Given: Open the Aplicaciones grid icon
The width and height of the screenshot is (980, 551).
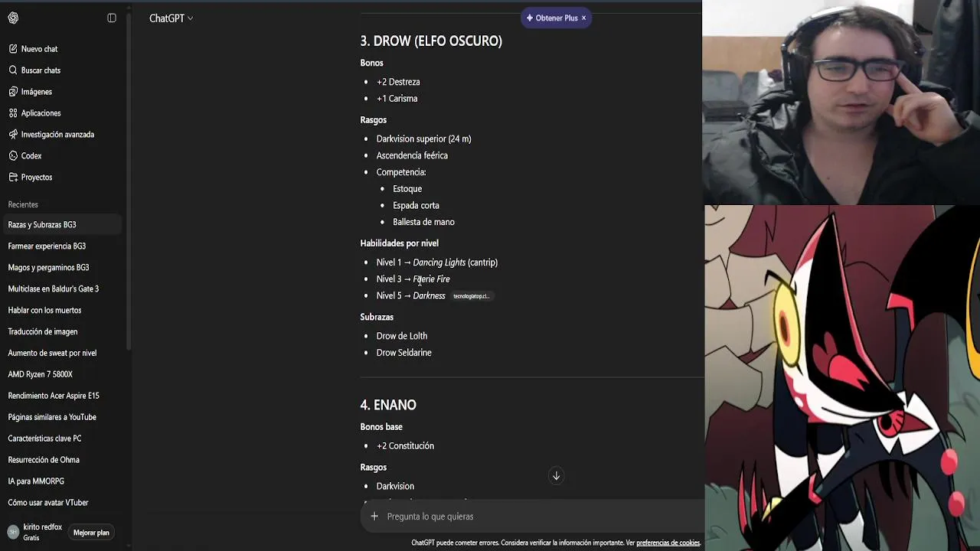Looking at the screenshot, I should [x=13, y=113].
